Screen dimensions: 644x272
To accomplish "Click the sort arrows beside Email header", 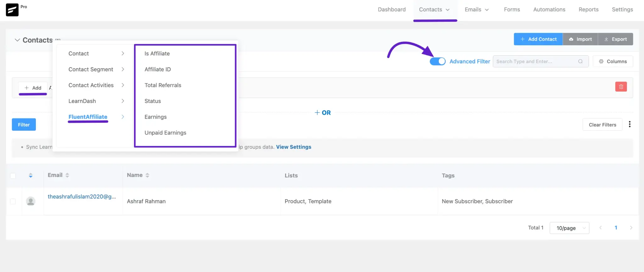I will click(x=67, y=175).
